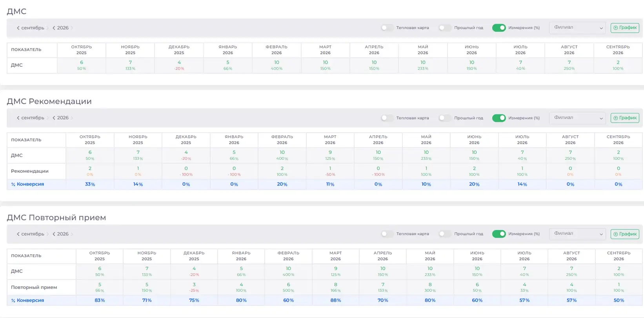Open Филиал dropdown in ДМС Повторный прием panel
This screenshot has width=644, height=318.
pos(577,234)
